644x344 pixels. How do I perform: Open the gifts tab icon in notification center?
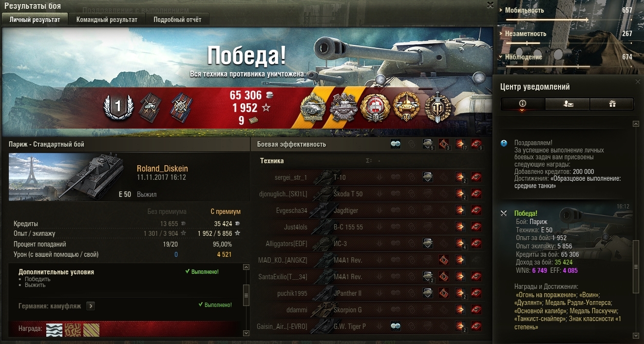611,104
